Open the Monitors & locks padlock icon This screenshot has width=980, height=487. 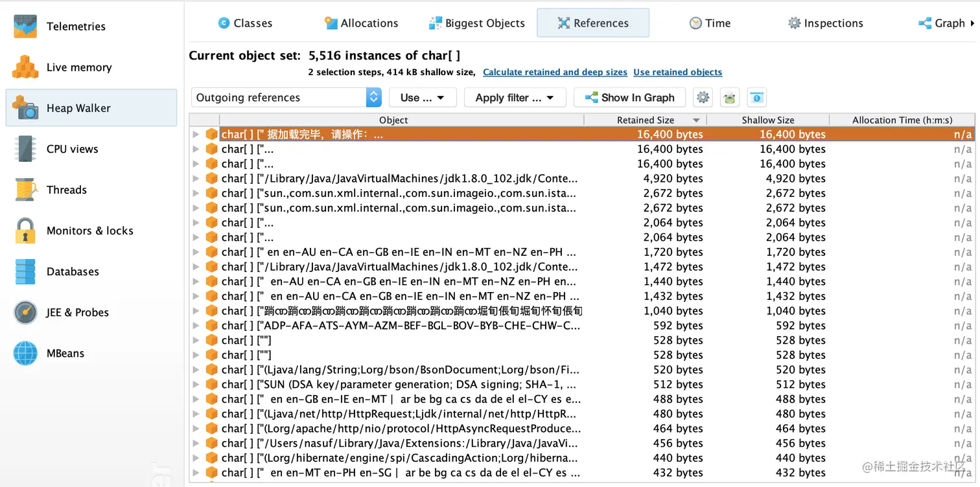(27, 231)
